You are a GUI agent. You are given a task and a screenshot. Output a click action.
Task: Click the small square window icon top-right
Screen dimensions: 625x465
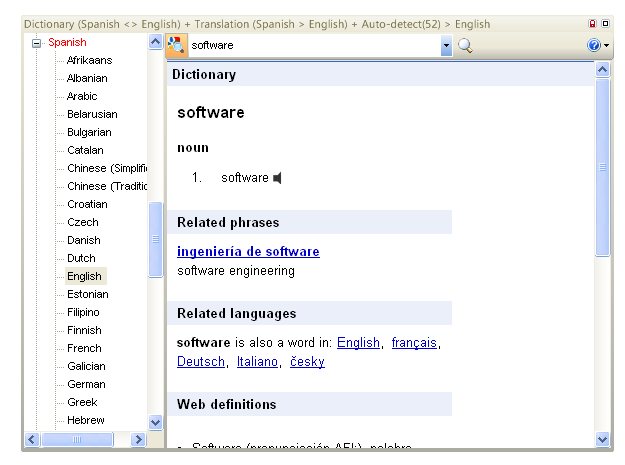[604, 23]
